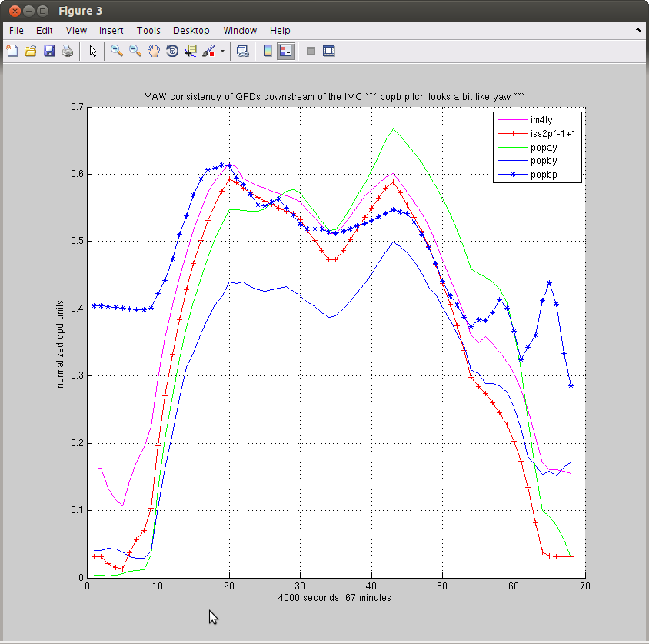Open the Edit menu
649x644 pixels.
45,31
